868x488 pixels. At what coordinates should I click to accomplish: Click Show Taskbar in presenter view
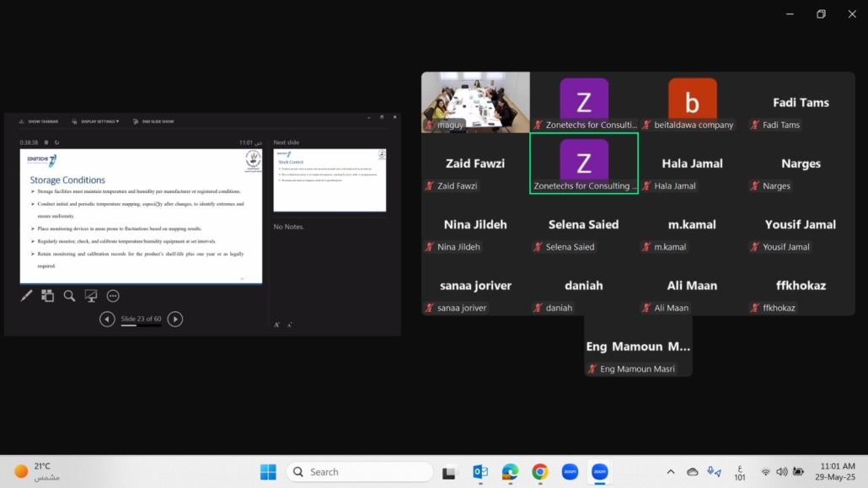point(39,121)
